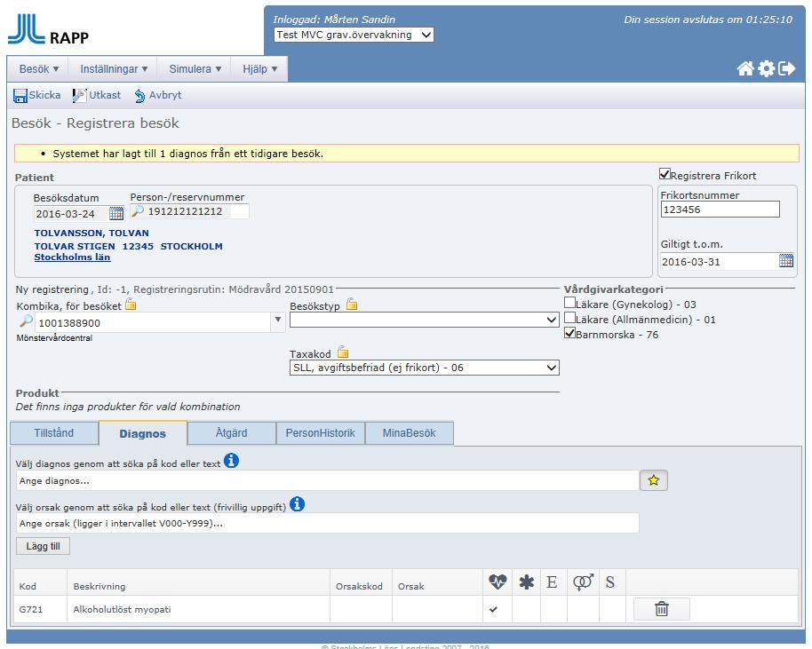This screenshot has width=812, height=649.
Task: Click magnifier to search Person-/reservnummer
Action: pos(137,211)
